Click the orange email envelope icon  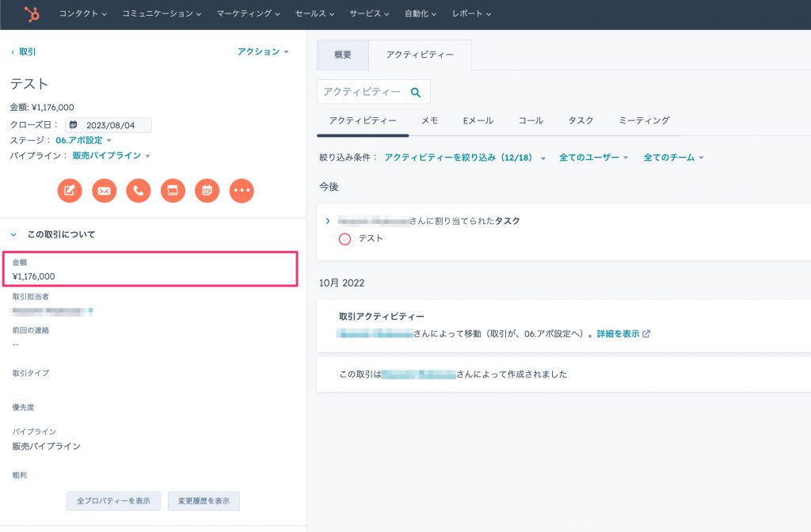104,191
